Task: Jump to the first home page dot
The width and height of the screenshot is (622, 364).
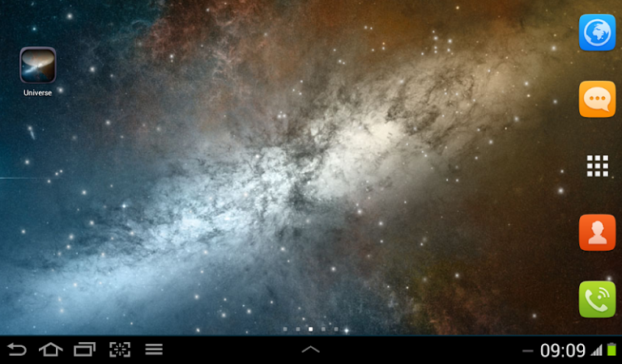Action: (x=285, y=329)
